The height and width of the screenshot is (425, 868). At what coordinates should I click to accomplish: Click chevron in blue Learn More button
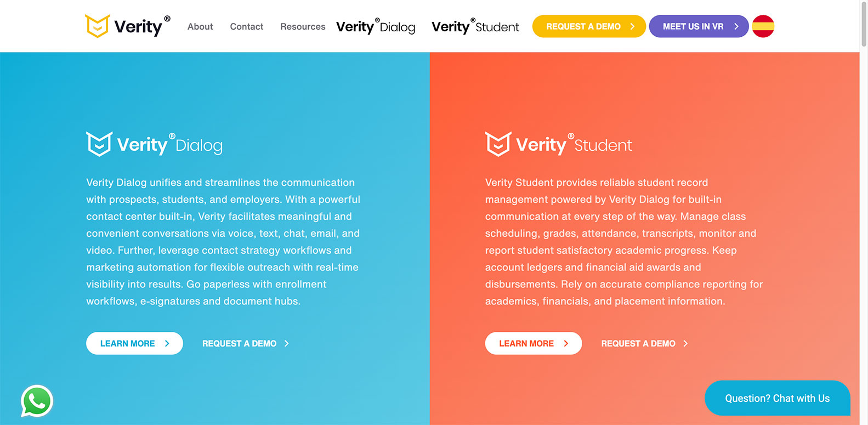point(167,343)
